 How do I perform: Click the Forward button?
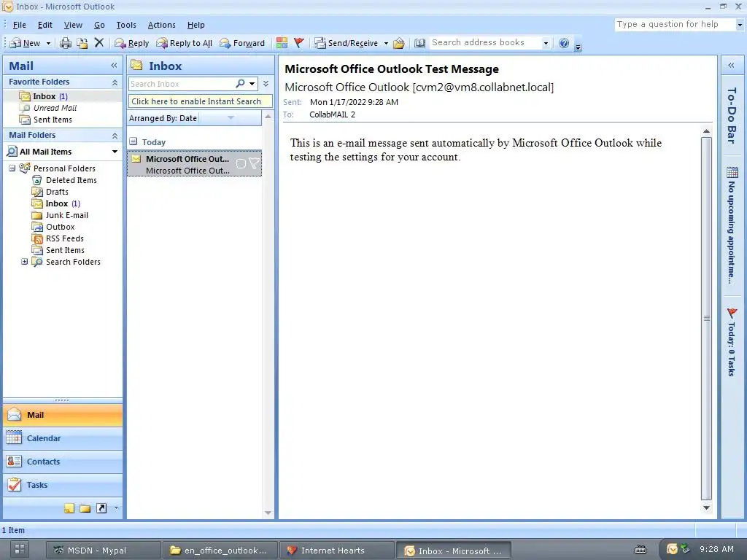242,43
